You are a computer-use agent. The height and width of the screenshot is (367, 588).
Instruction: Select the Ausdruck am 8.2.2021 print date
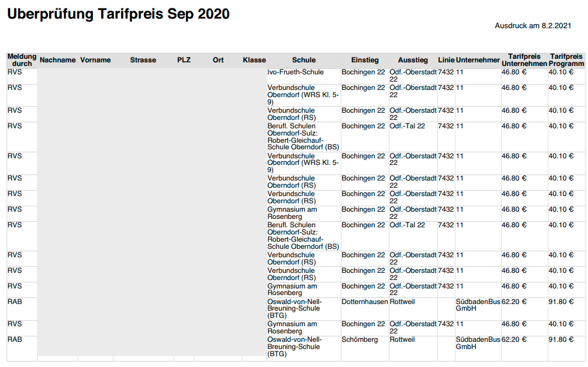click(532, 26)
